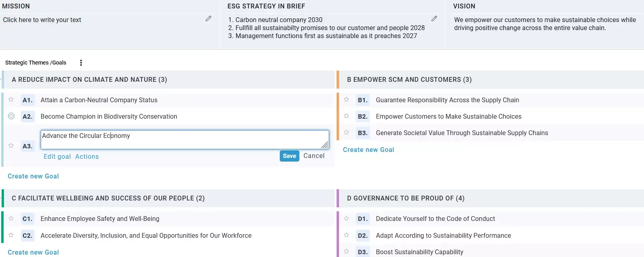Open the Actions link for goal A3
Viewport: 644px width, 257px height.
pyautogui.click(x=87, y=157)
